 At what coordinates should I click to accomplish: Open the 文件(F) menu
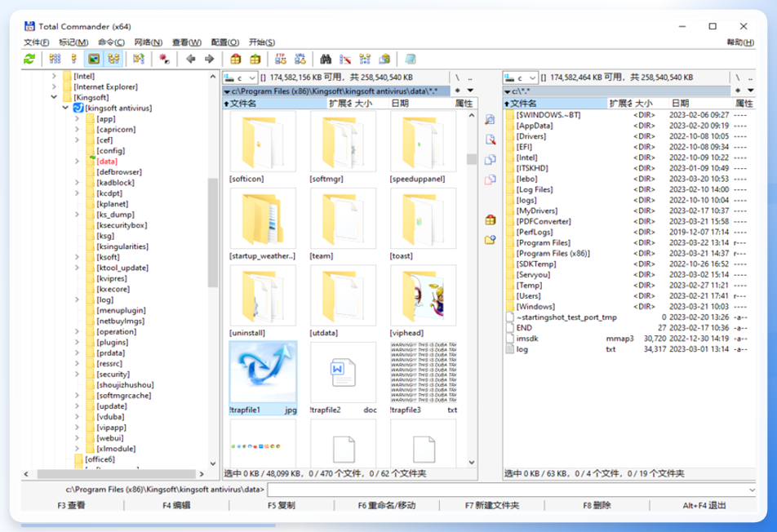tap(36, 42)
